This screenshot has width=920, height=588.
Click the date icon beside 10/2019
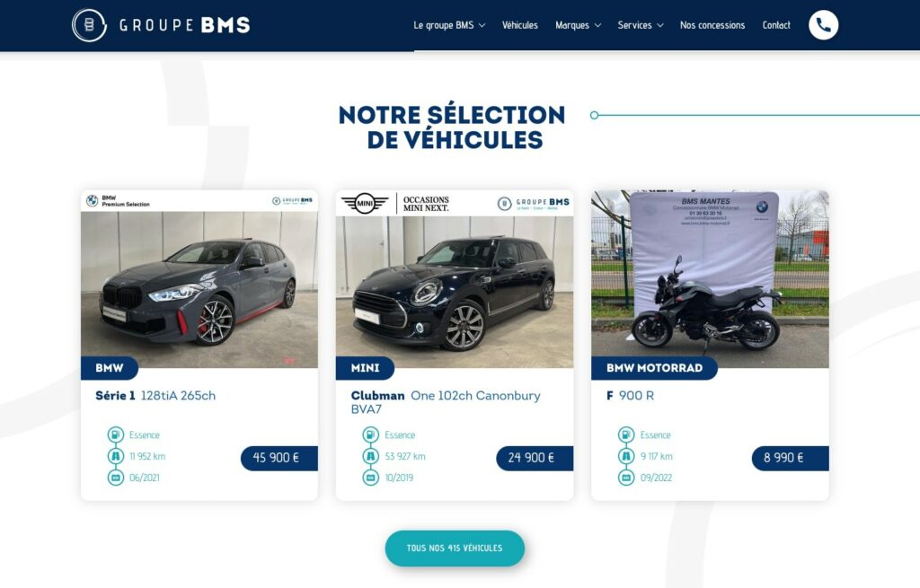click(x=371, y=478)
